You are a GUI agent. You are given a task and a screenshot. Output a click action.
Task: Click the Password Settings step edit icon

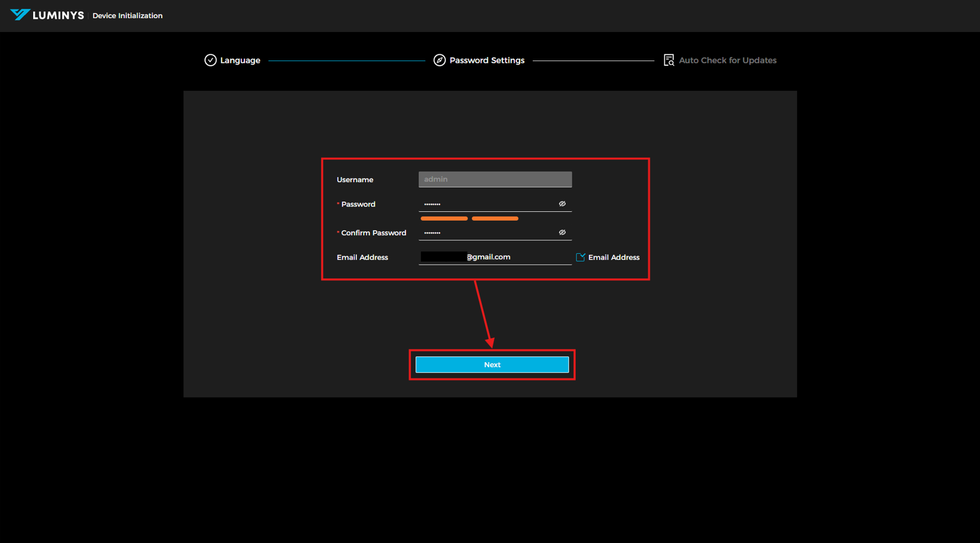pyautogui.click(x=440, y=61)
